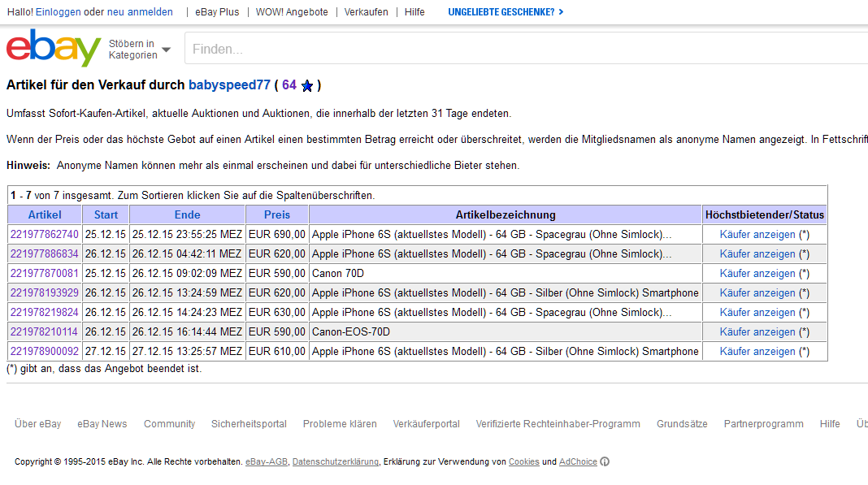Click the eBay logo

(54, 48)
